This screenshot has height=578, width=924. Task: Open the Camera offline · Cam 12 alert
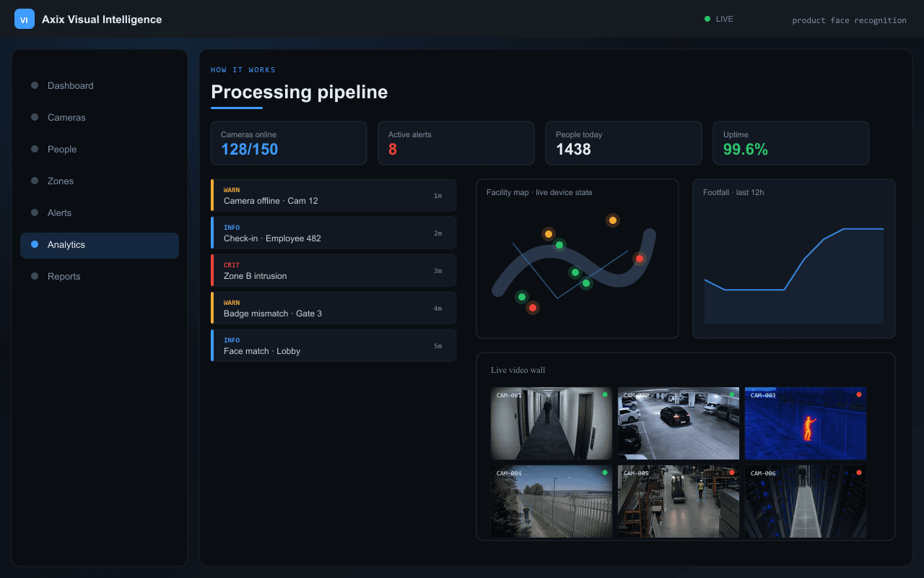tap(334, 195)
